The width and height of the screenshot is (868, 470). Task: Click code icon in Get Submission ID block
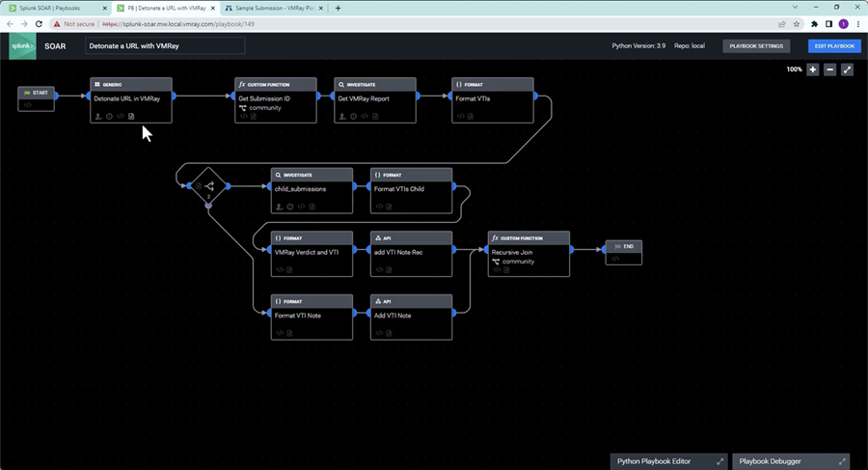pos(244,117)
